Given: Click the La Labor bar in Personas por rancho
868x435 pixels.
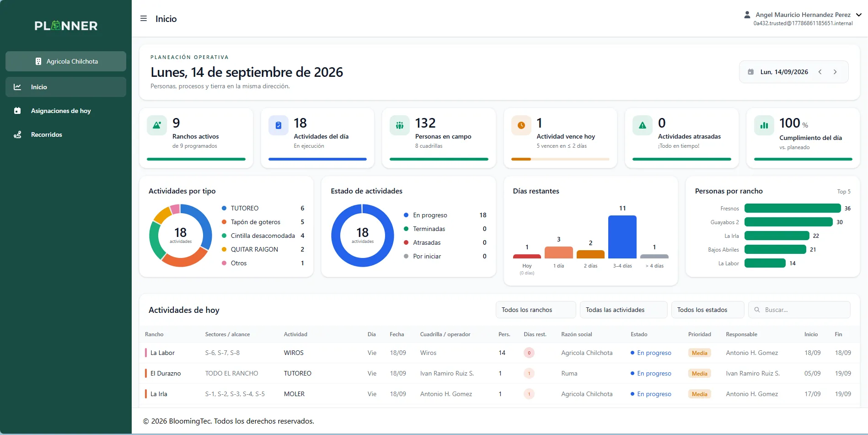Looking at the screenshot, I should [765, 263].
